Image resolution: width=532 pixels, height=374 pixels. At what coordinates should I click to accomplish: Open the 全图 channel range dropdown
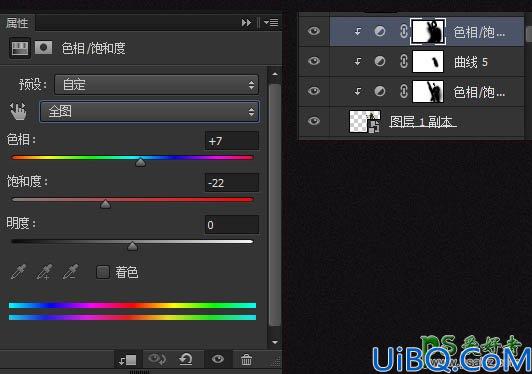(x=150, y=111)
